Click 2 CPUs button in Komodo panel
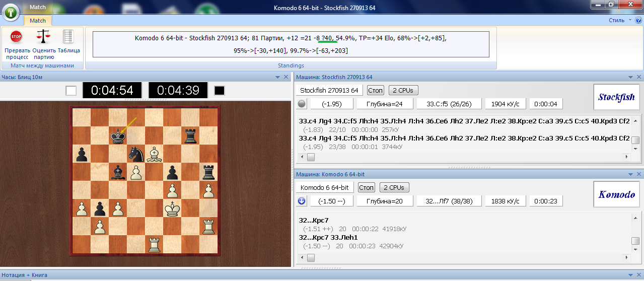This screenshot has height=281, width=644. 394,187
